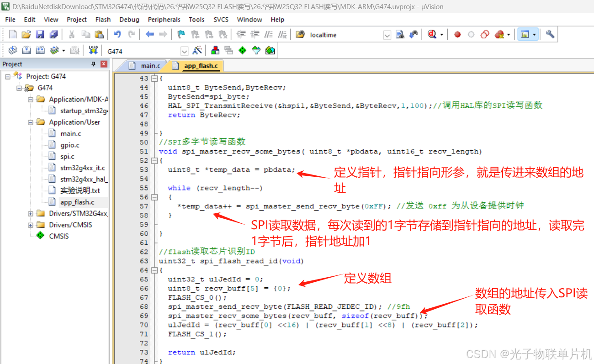This screenshot has width=594, height=364.
Task: Select spi.c in the project tree
Action: point(67,157)
